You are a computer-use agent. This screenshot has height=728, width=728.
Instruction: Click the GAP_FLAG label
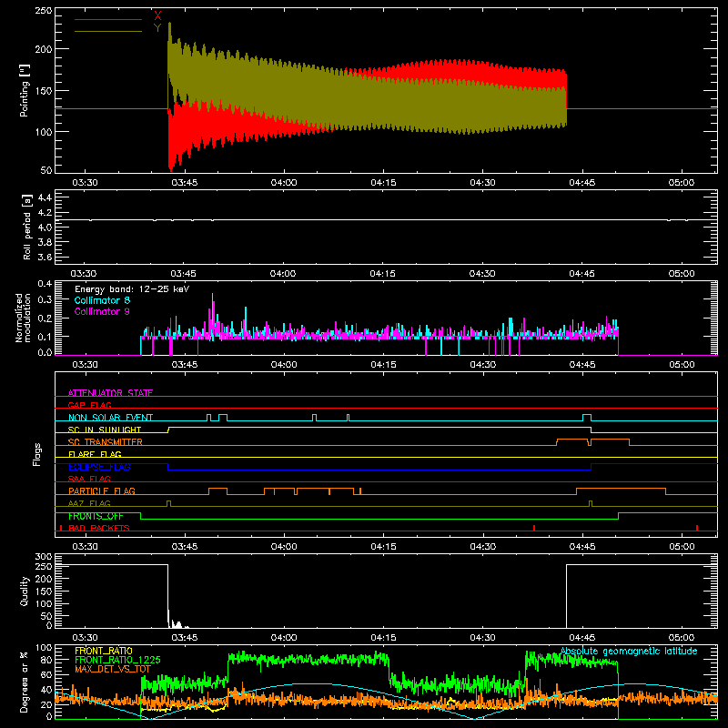pyautogui.click(x=89, y=405)
